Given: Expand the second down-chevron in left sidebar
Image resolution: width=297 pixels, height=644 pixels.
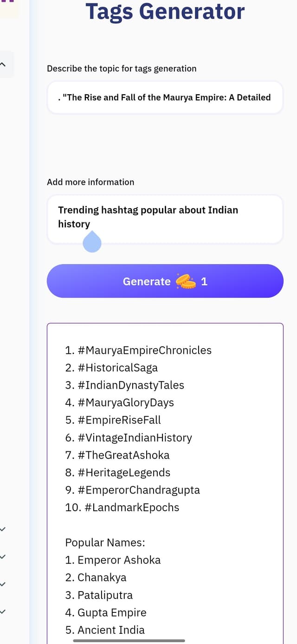Looking at the screenshot, I should point(3,556).
